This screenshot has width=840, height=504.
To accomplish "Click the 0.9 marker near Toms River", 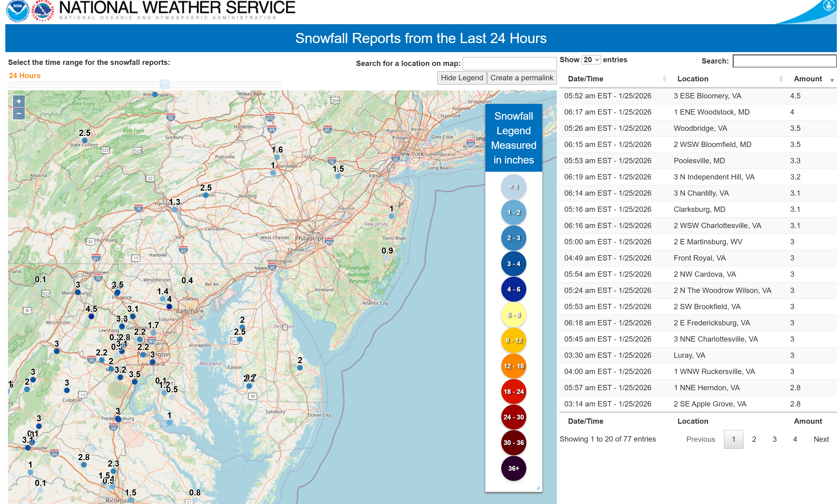I will 387,258.
